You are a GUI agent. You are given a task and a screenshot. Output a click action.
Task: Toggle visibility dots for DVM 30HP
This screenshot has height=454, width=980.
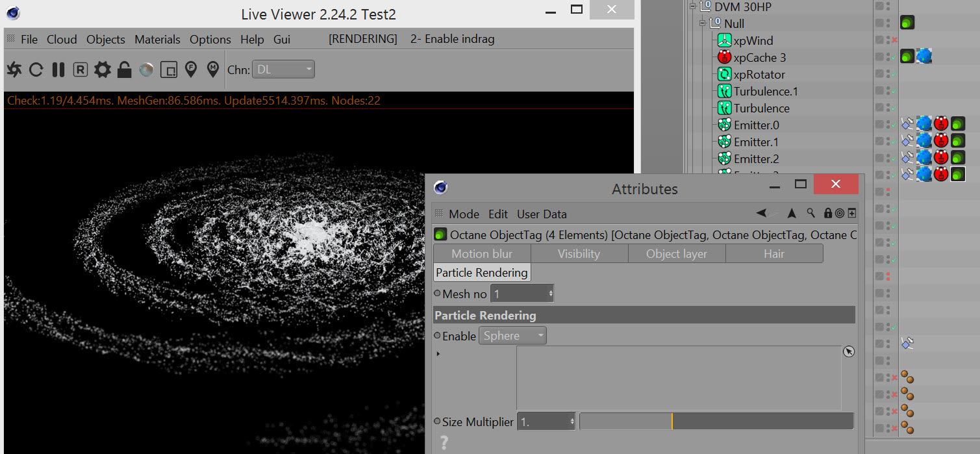888,6
